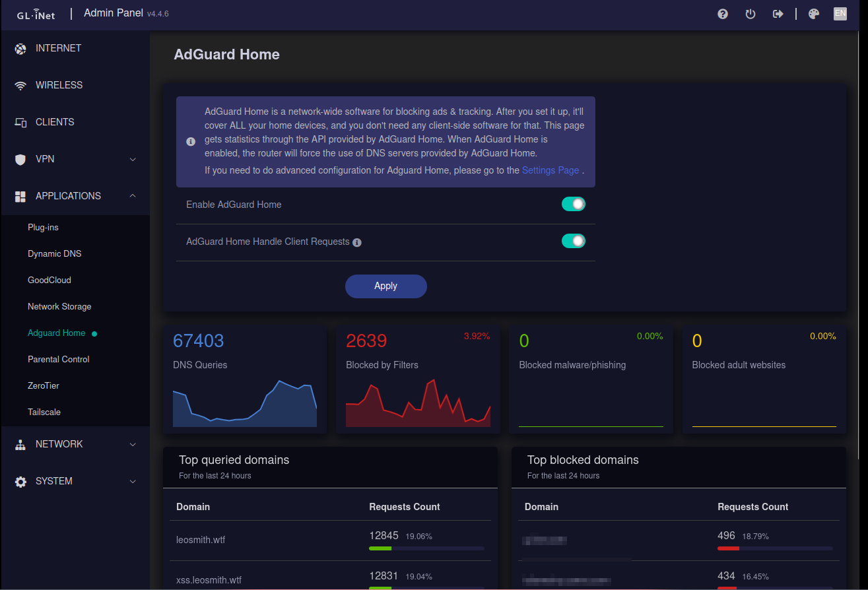Viewport: 868px width, 590px height.
Task: Open the Settings Page link
Action: [550, 170]
